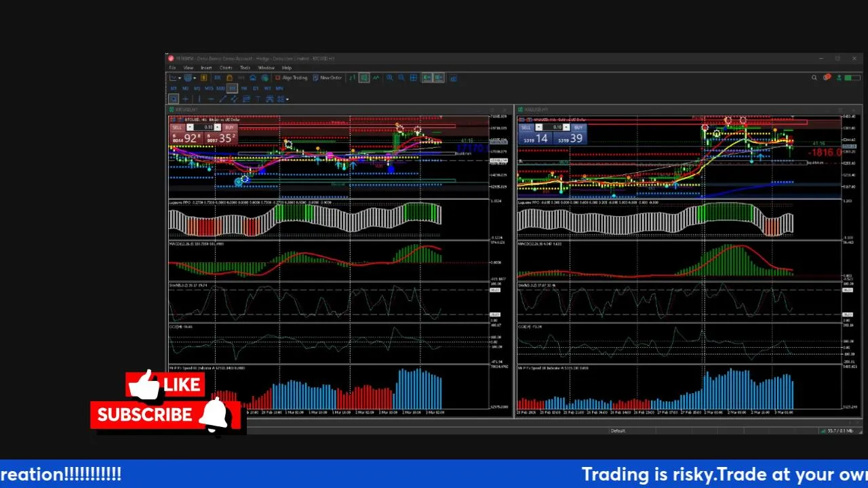
Task: Click the green account person icon
Action: click(839, 77)
